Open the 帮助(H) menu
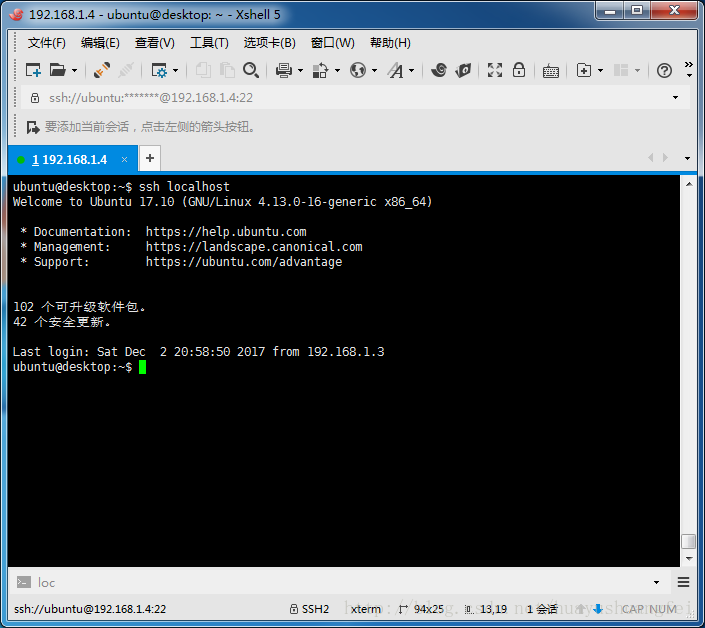705x628 pixels. 390,43
